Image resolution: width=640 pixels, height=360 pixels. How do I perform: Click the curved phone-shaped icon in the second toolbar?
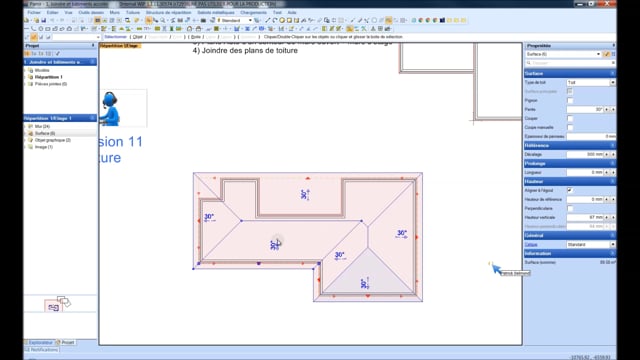(33, 29)
